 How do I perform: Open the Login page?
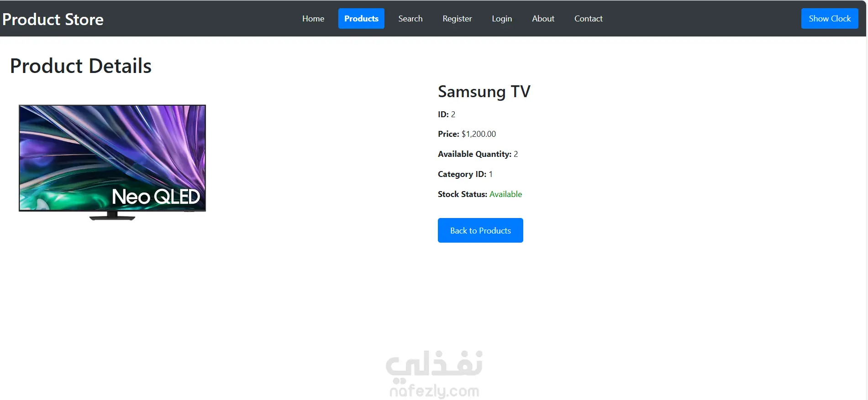click(x=502, y=19)
